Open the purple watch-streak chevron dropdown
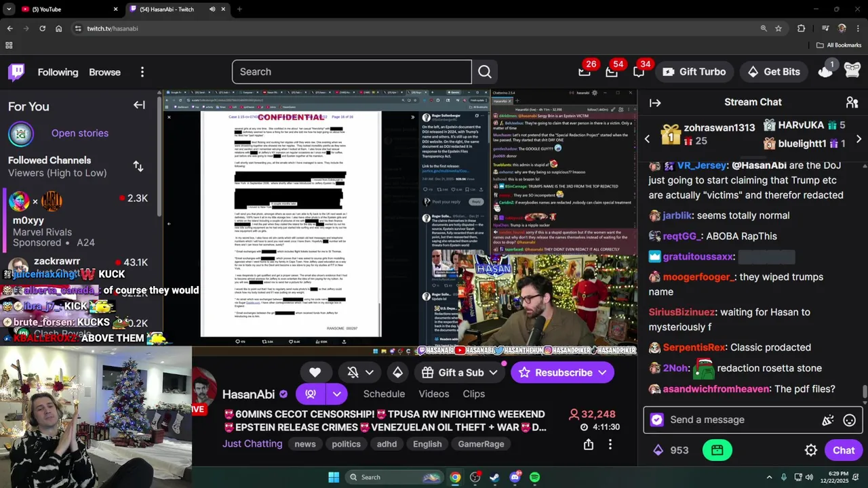 (x=336, y=394)
